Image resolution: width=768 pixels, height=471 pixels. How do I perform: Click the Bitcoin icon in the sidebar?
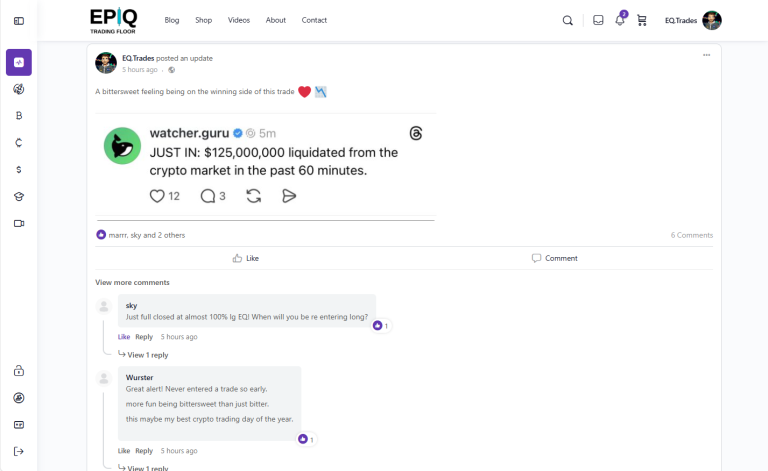tap(19, 116)
